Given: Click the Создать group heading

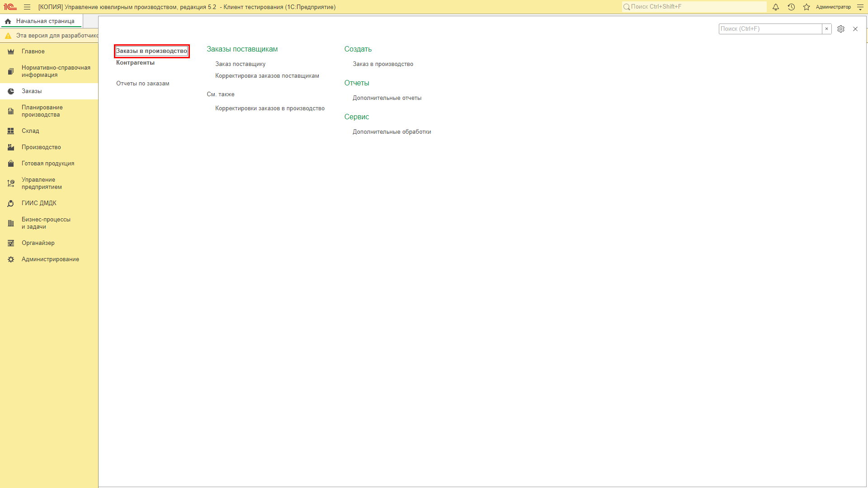Looking at the screenshot, I should [358, 49].
